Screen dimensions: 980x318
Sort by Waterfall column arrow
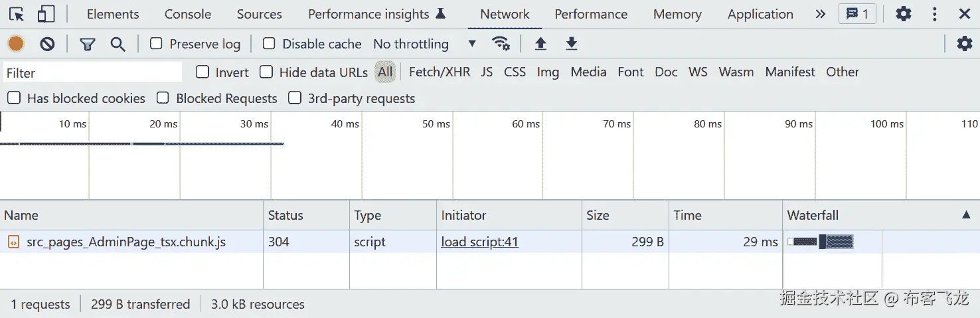(x=965, y=215)
